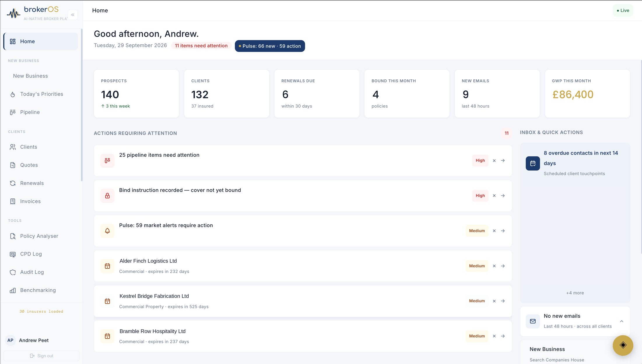Click the brokerOS pulse logo
The height and width of the screenshot is (364, 642).
(x=13, y=13)
